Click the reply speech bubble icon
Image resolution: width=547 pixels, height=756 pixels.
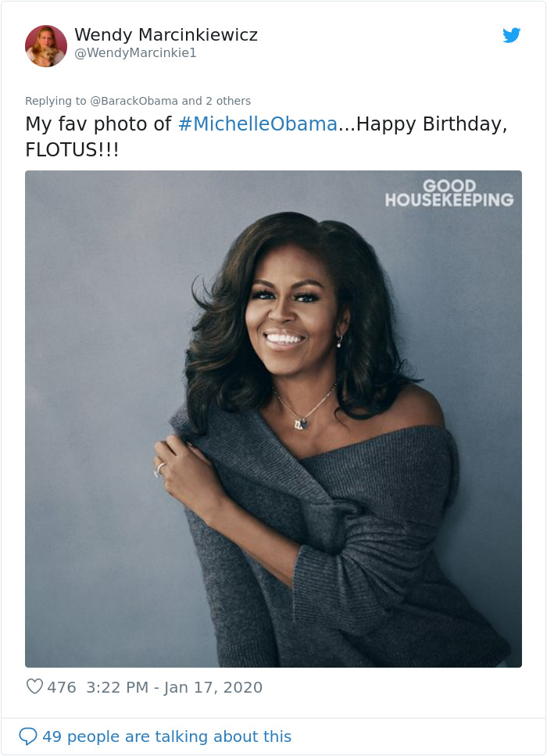point(30,736)
